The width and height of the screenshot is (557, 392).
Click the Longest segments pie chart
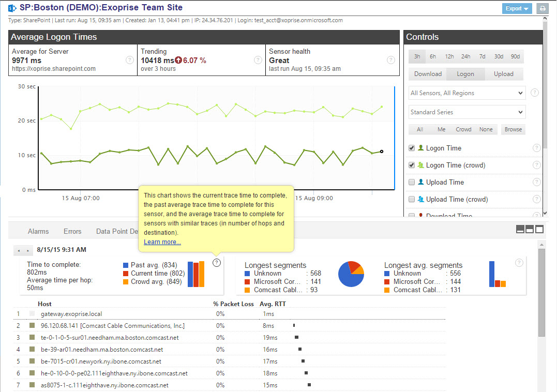351,274
